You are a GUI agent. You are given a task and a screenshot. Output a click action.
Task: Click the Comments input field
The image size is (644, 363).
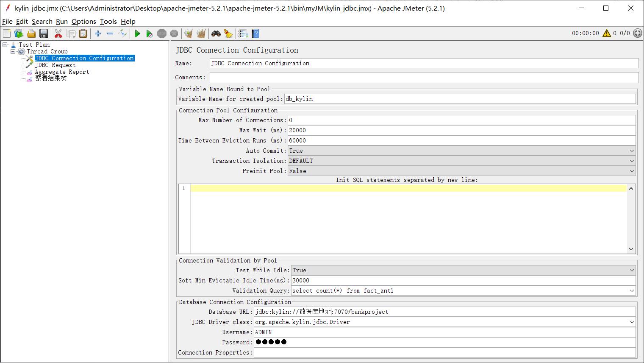424,77
